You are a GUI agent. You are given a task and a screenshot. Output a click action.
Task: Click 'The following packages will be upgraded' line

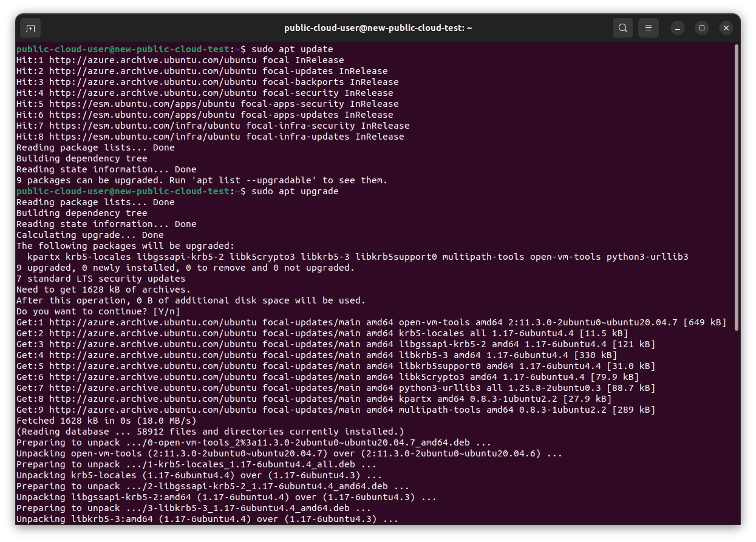click(x=125, y=246)
